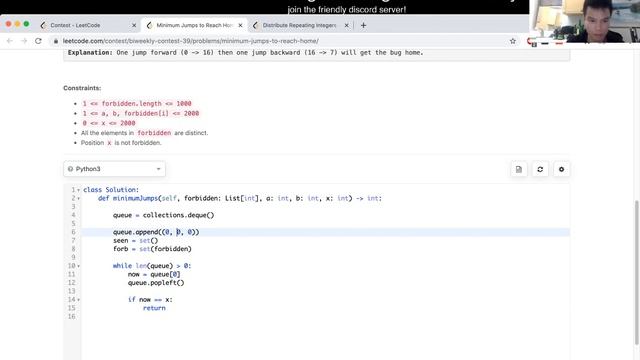Click macOS red close window button

tap(9, 24)
